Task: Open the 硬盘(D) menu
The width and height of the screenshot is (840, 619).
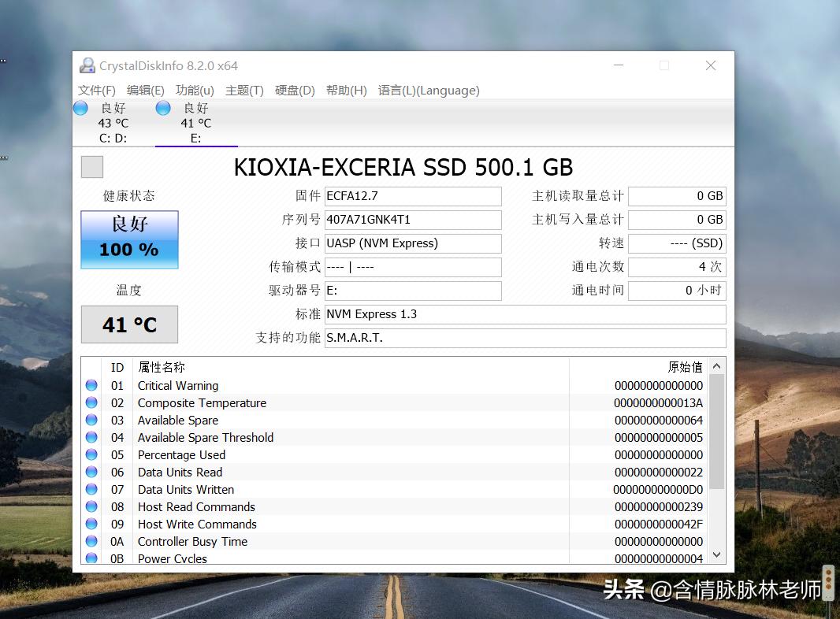Action: coord(294,91)
